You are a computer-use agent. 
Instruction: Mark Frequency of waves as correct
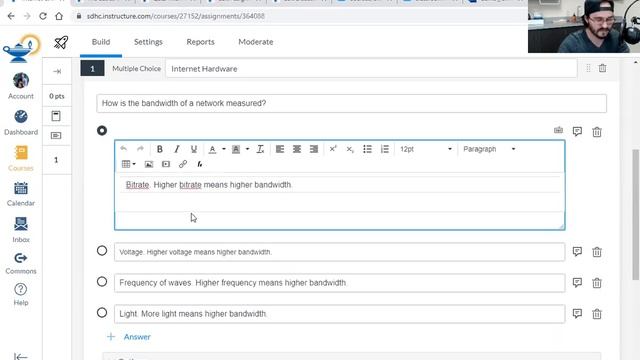pyautogui.click(x=102, y=282)
